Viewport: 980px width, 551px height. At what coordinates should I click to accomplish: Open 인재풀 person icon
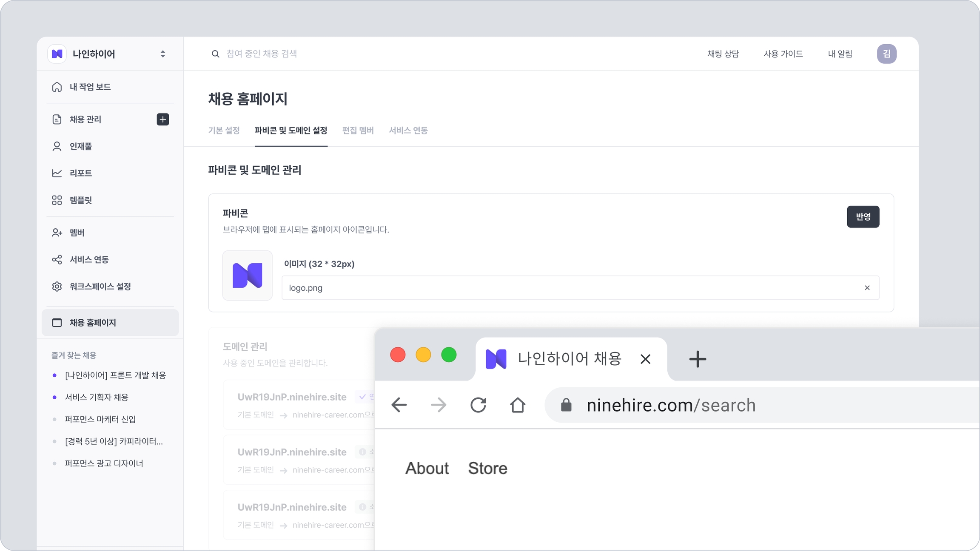[x=57, y=146]
